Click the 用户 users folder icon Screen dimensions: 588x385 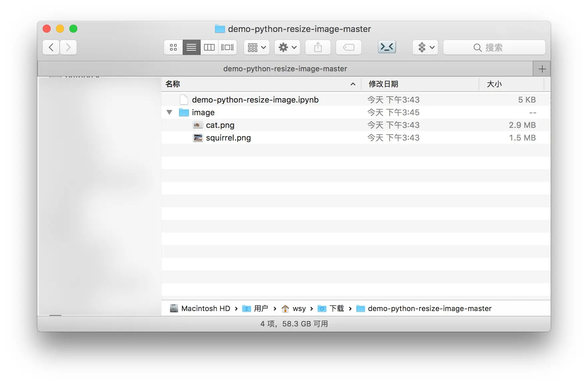pos(246,309)
